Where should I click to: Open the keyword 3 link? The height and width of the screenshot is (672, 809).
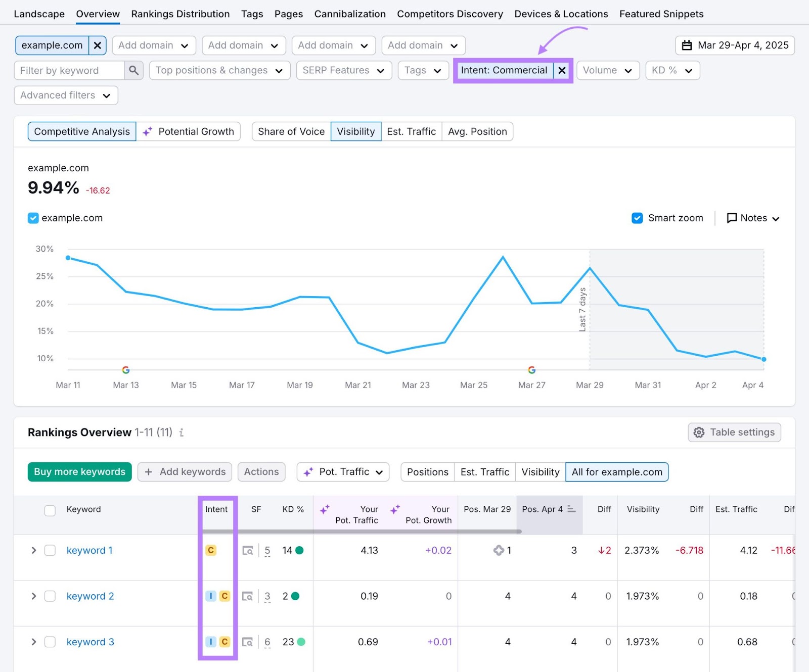(x=90, y=642)
